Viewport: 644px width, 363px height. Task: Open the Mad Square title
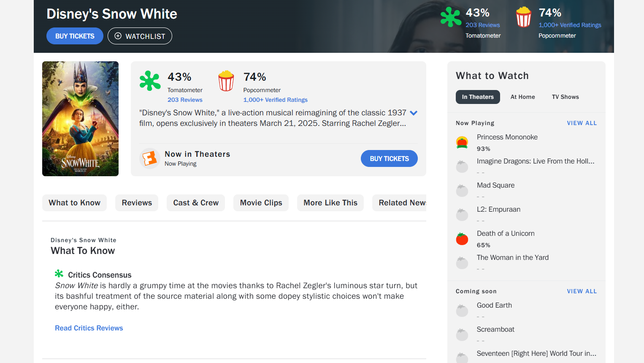pyautogui.click(x=496, y=185)
